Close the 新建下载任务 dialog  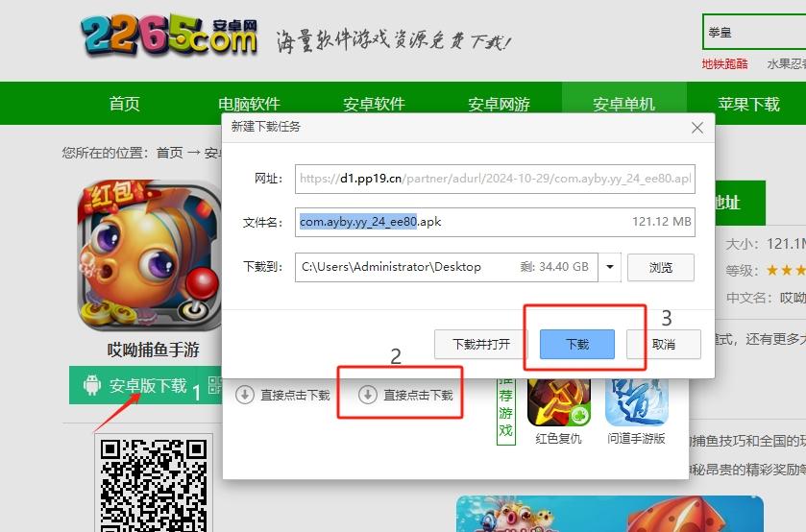tap(697, 128)
